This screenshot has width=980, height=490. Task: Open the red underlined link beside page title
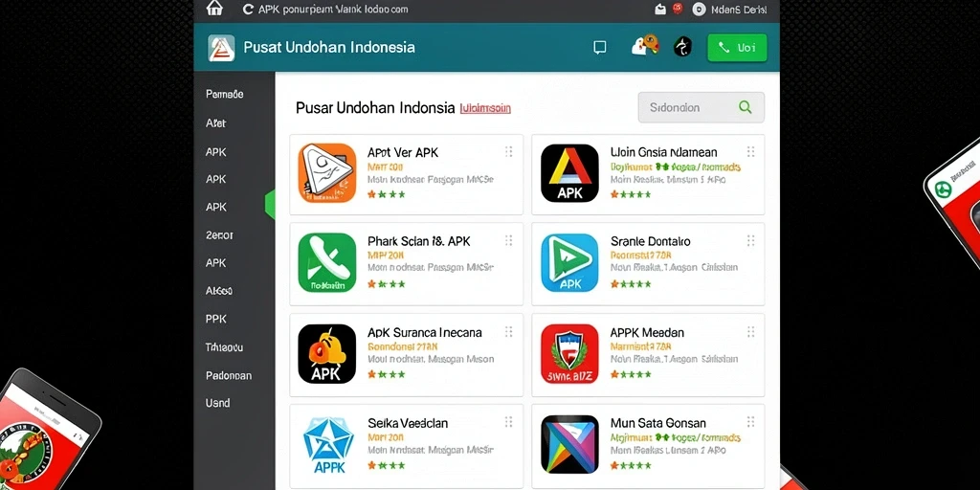[485, 108]
